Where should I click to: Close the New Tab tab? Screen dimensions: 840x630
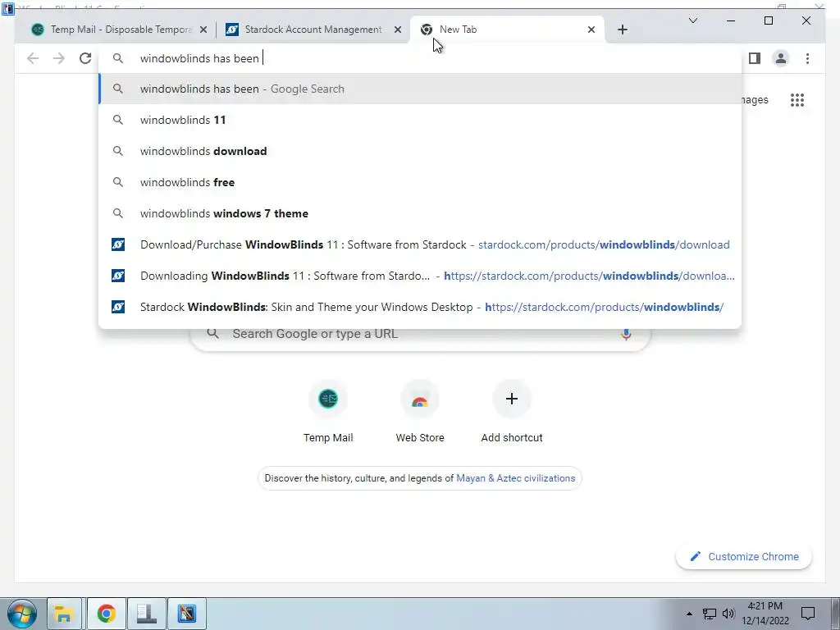[x=591, y=30]
